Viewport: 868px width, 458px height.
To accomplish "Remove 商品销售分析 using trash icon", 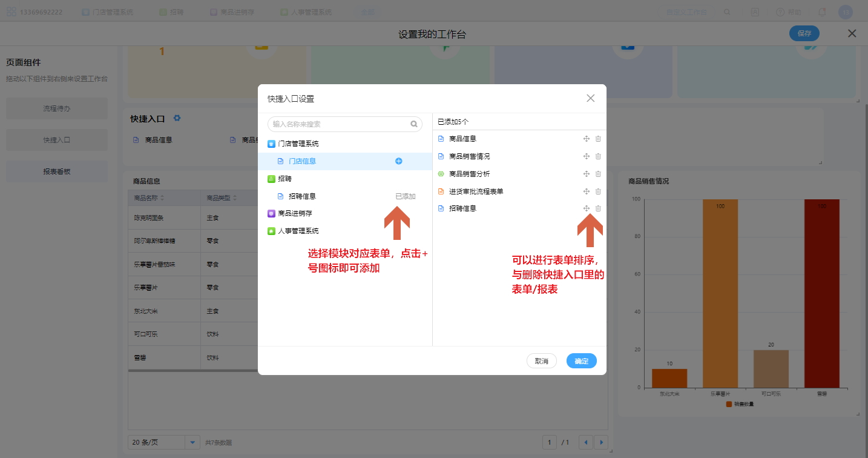I will tap(598, 174).
